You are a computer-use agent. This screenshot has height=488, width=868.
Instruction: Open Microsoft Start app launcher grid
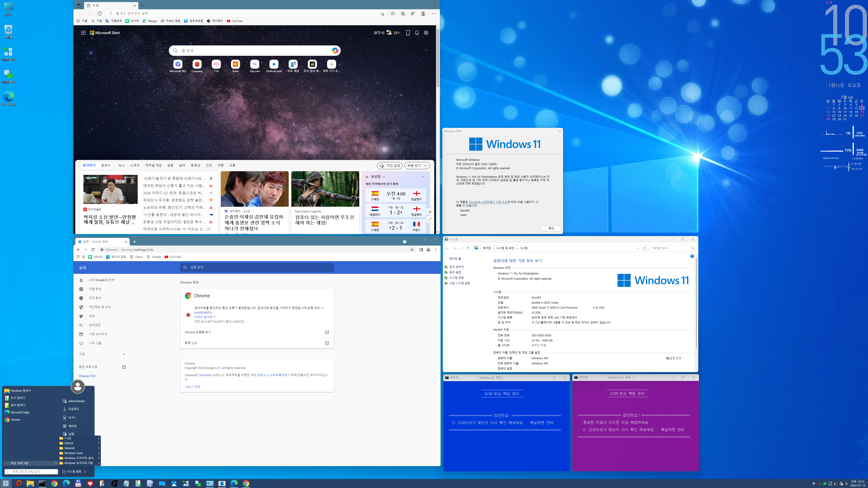click(x=83, y=33)
